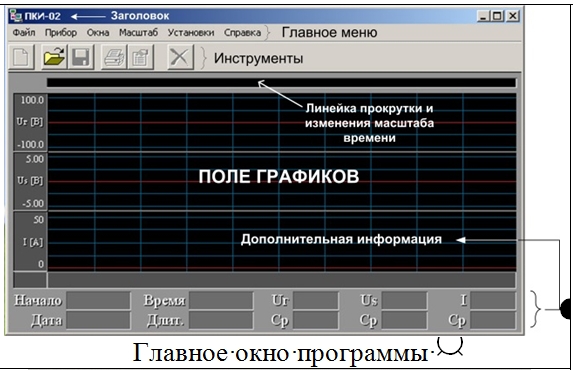Click the clipboard paste toolbar icon
573x370 pixels.
140,57
